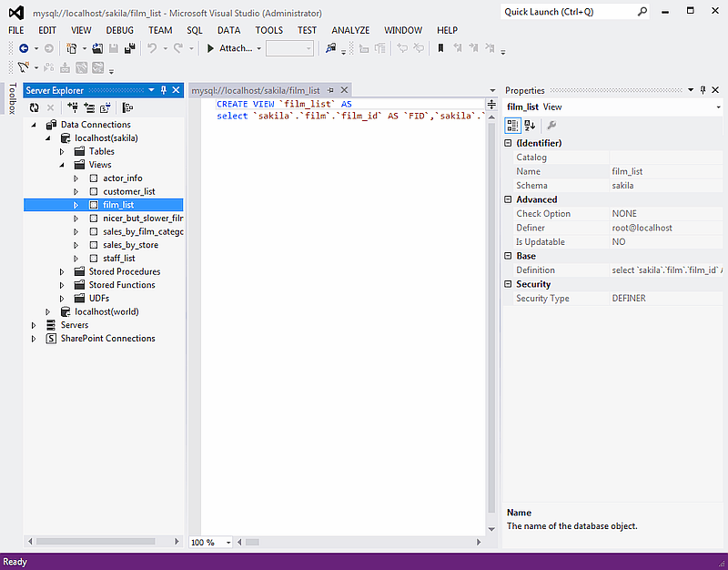This screenshot has width=728, height=570.
Task: Close the film_list document tab
Action: [344, 90]
